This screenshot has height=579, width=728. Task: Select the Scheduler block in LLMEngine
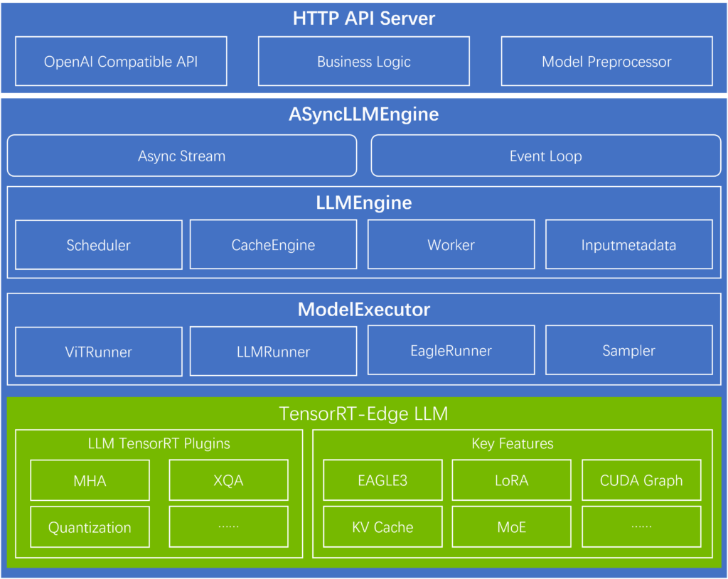point(99,245)
